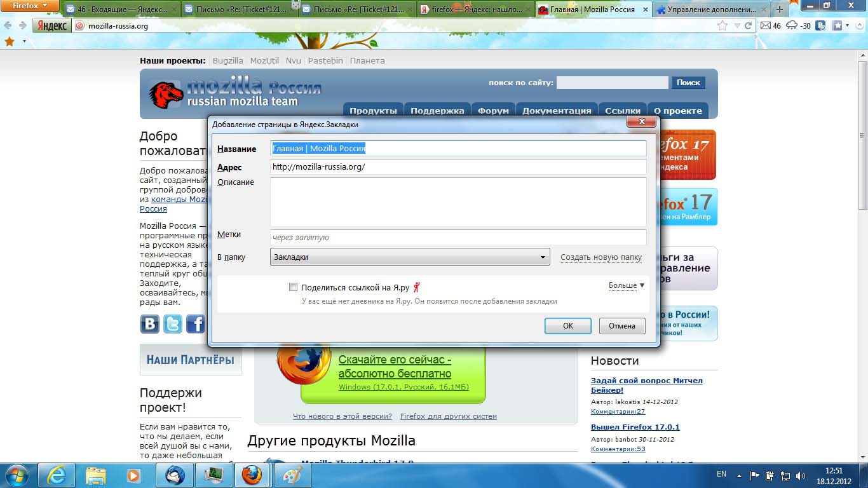Open the dropdown arrow next to bookmarks star button
868x488 pixels.
848,25
